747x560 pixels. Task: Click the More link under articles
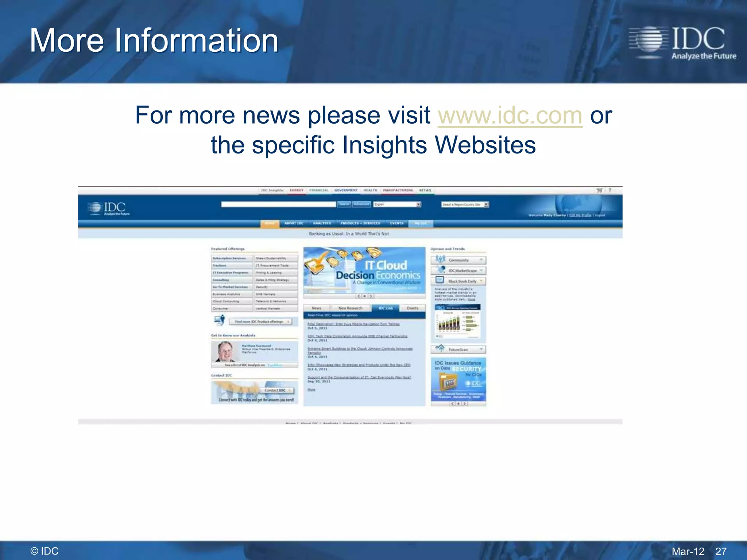coord(311,390)
